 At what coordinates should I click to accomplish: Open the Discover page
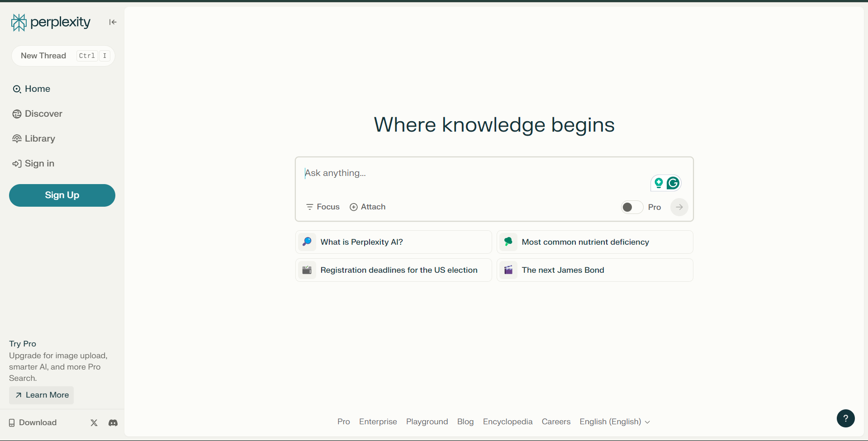[38, 114]
